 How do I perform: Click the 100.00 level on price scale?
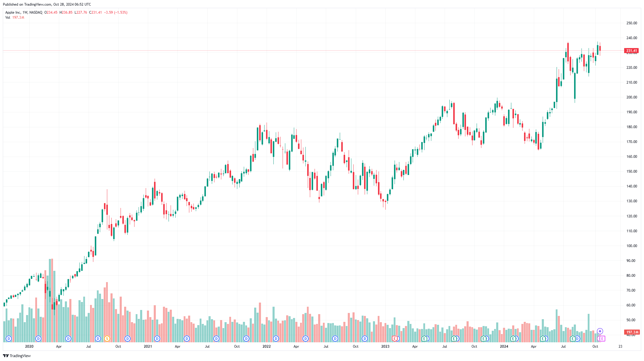click(x=632, y=246)
